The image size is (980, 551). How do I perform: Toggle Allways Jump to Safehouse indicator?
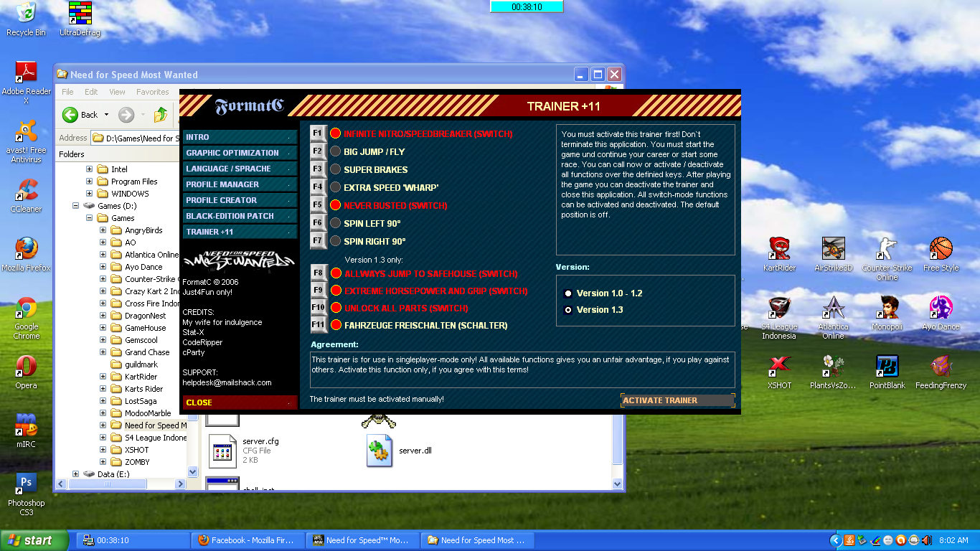[335, 273]
